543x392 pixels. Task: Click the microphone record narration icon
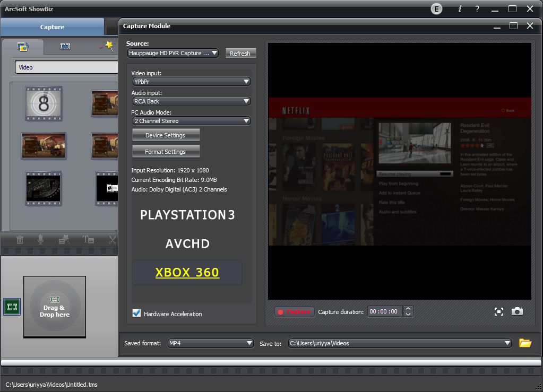pyautogui.click(x=40, y=239)
